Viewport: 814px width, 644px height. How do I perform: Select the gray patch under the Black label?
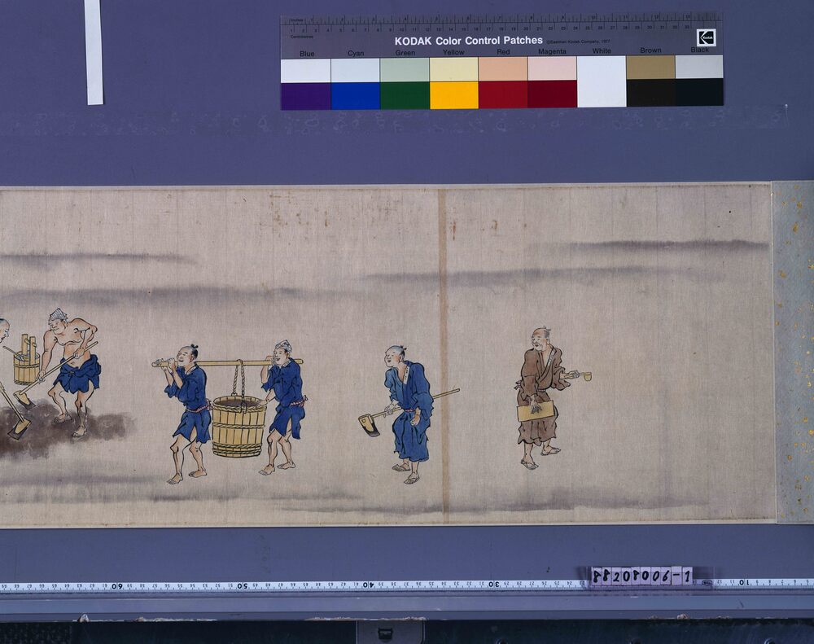click(699, 67)
